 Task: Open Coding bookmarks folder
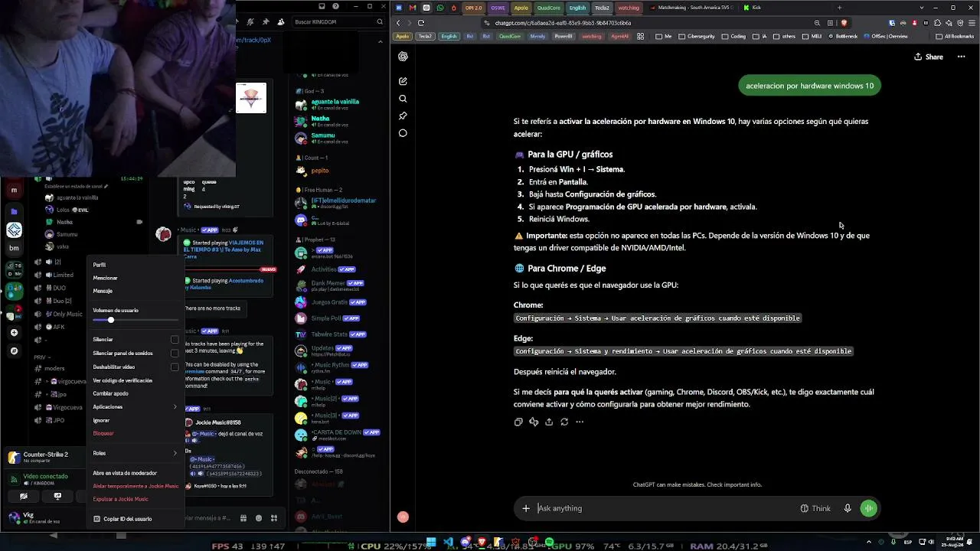click(x=733, y=36)
